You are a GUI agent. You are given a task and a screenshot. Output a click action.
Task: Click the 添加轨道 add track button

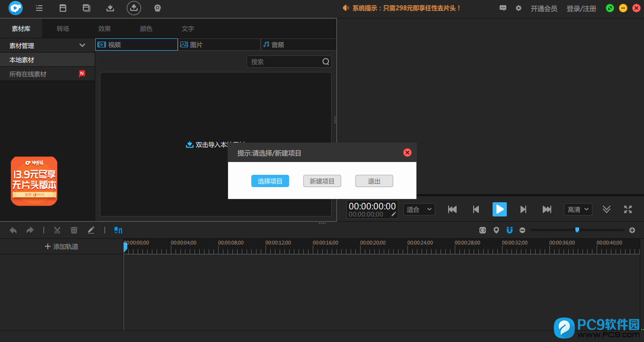click(x=62, y=246)
